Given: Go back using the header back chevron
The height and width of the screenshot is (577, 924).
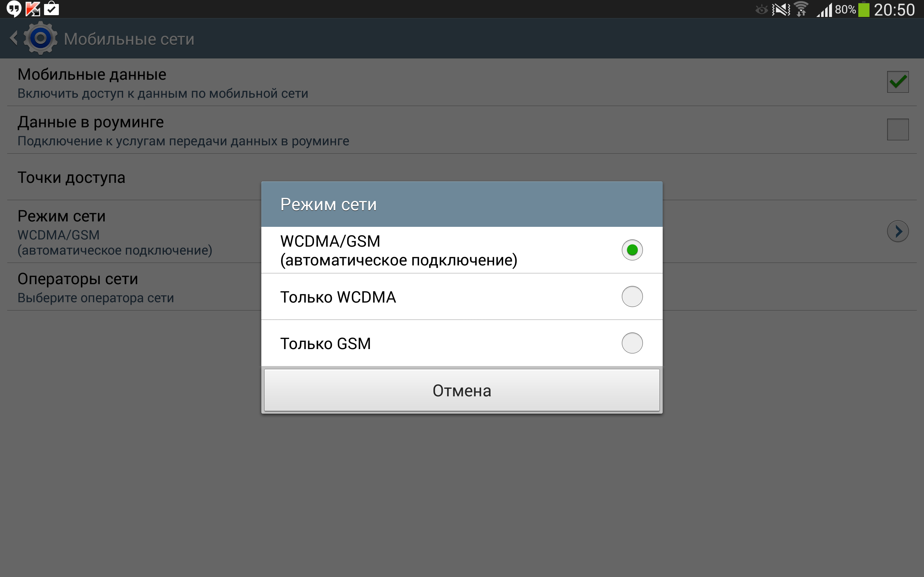Looking at the screenshot, I should 14,38.
